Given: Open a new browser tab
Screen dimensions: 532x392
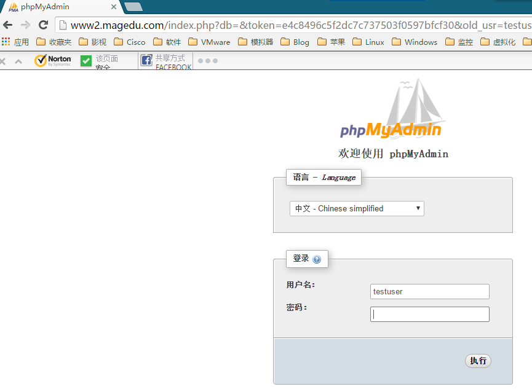Looking at the screenshot, I should pos(133,7).
